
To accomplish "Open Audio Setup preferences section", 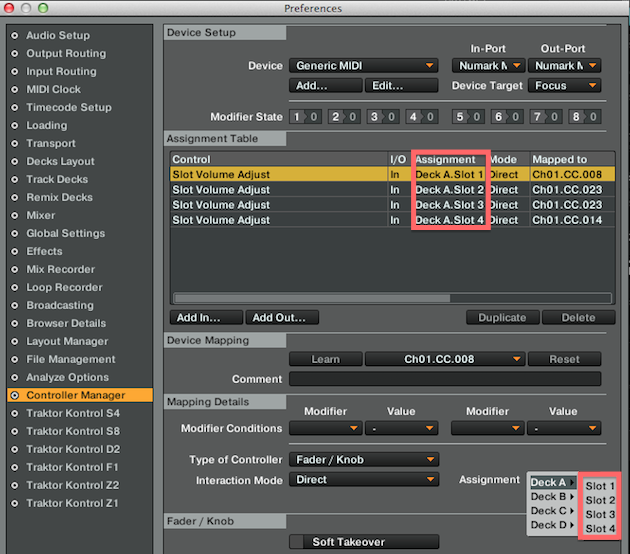I will (x=57, y=35).
